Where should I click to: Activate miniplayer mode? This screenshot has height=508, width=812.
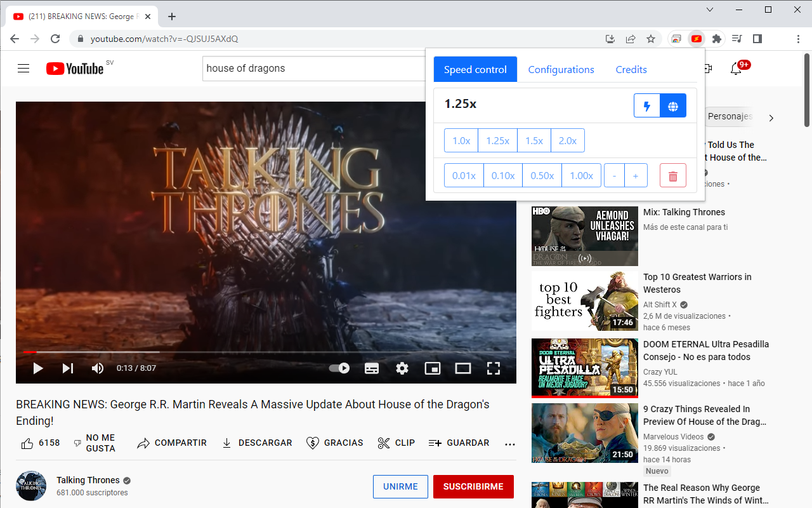pyautogui.click(x=433, y=368)
